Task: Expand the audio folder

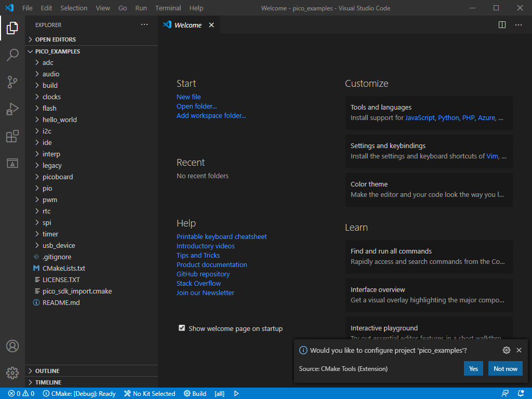Action: [91, 74]
